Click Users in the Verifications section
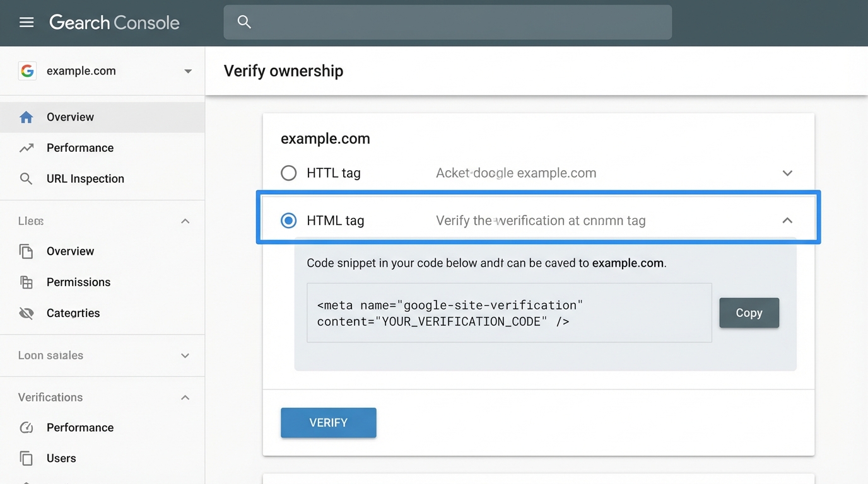868x484 pixels. click(x=61, y=458)
